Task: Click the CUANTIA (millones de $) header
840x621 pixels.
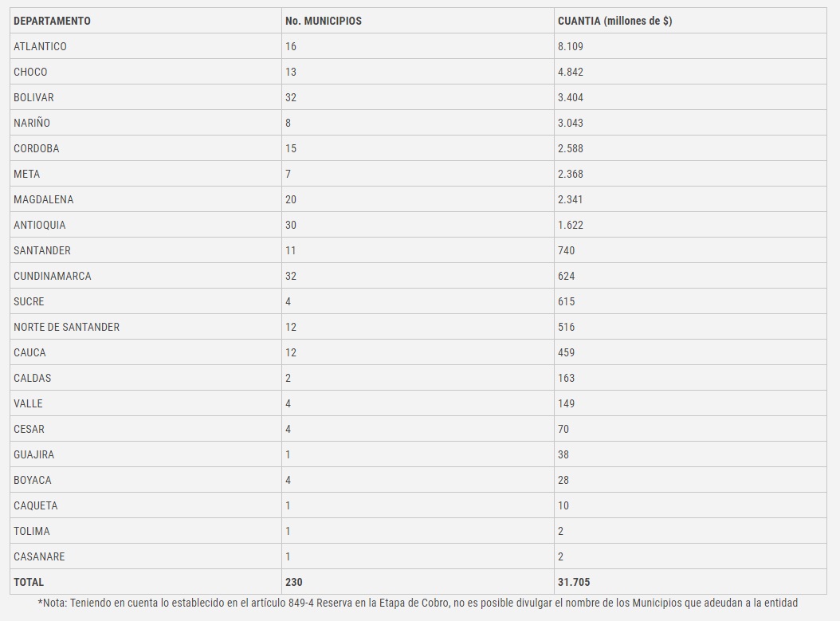Action: coord(614,21)
